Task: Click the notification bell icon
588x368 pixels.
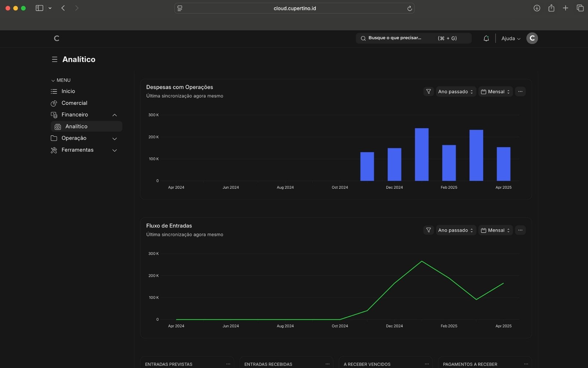Action: (486, 38)
